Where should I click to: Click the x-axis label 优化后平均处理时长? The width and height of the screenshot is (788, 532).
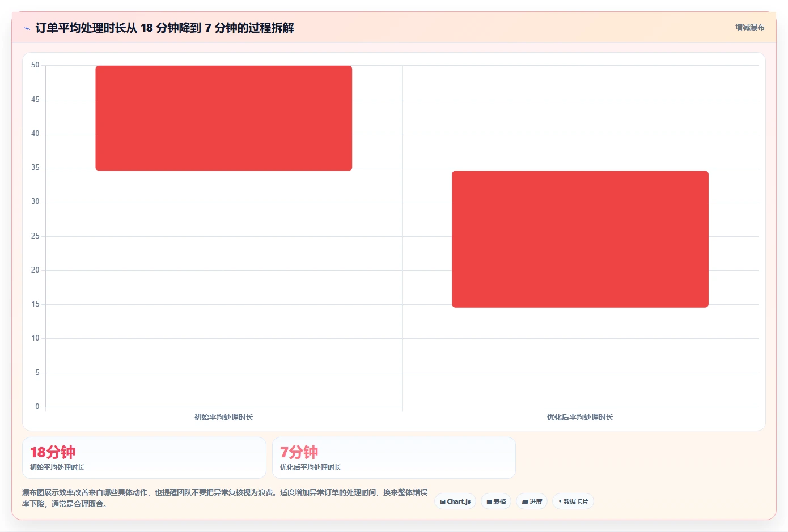tap(580, 417)
